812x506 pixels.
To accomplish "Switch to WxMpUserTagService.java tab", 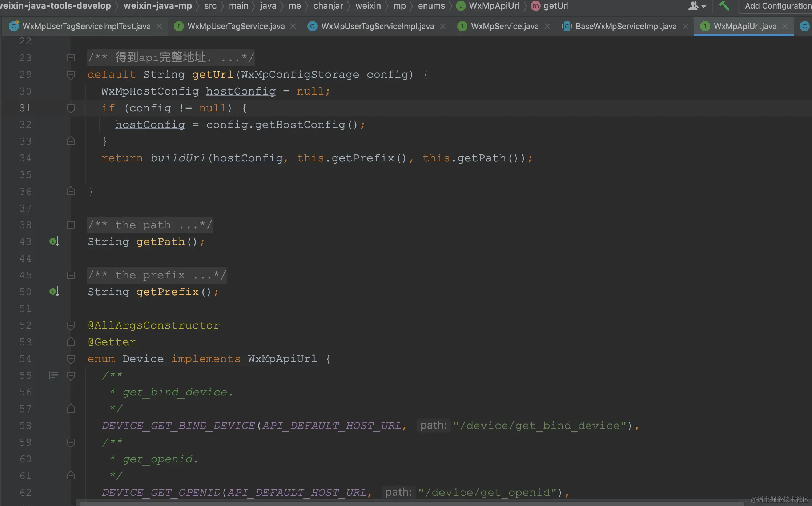I will point(236,26).
